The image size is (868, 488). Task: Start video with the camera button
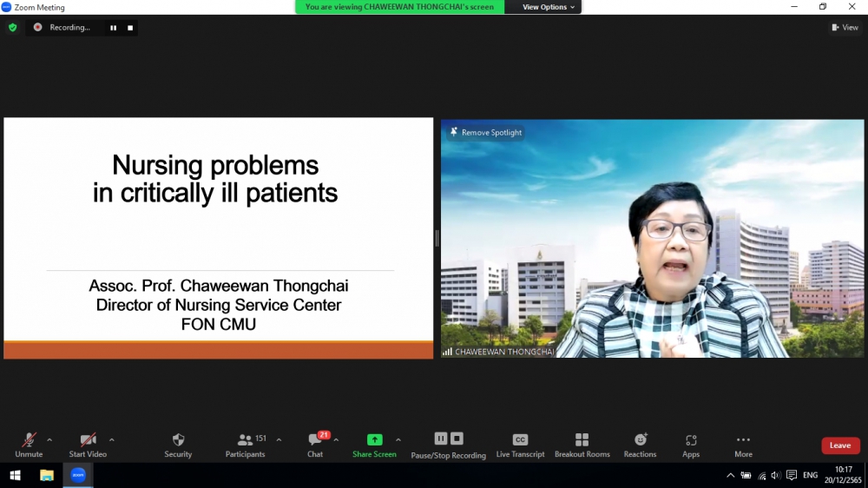point(88,445)
